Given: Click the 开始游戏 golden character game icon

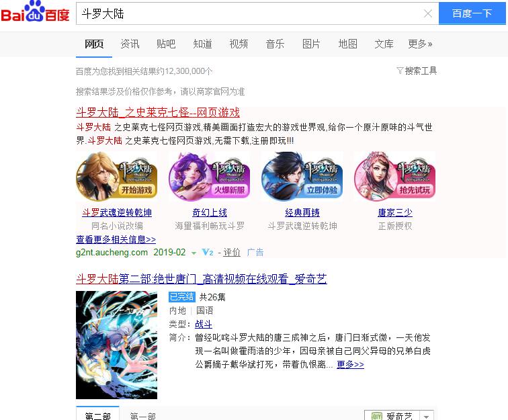Looking at the screenshot, I should (x=117, y=176).
